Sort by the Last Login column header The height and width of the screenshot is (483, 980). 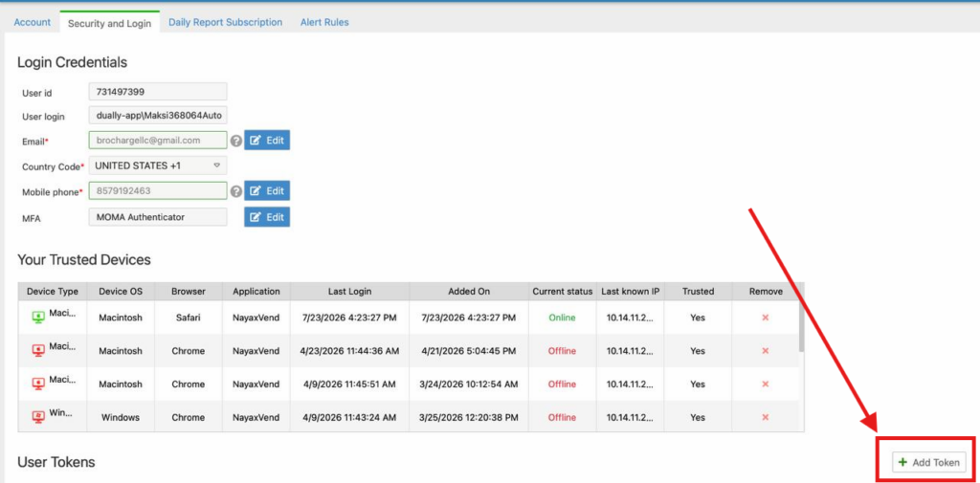[350, 291]
